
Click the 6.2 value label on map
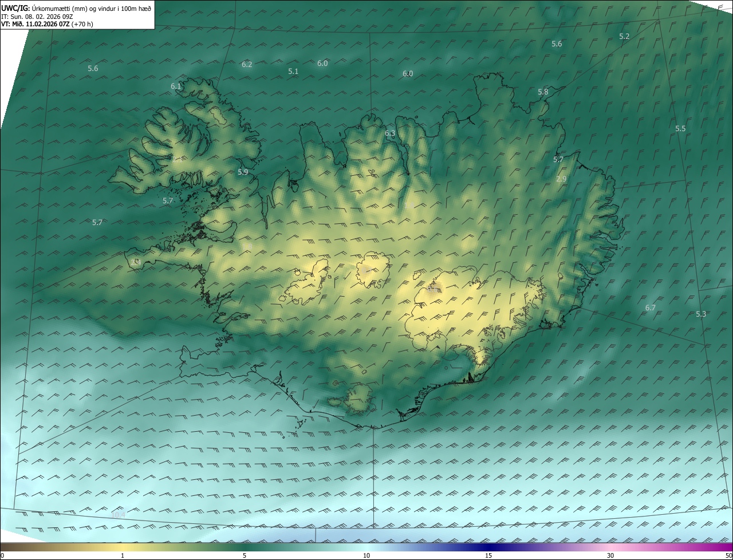pos(247,64)
